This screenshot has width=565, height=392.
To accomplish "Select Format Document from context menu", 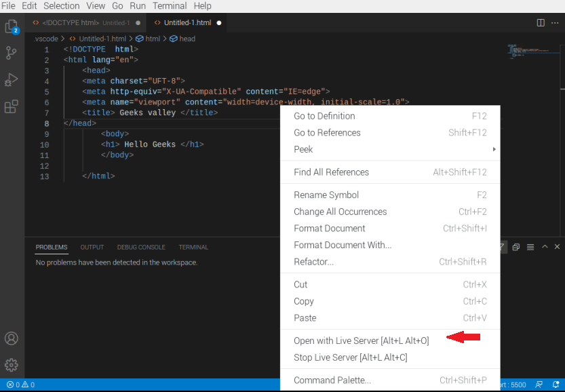I will 330,229.
